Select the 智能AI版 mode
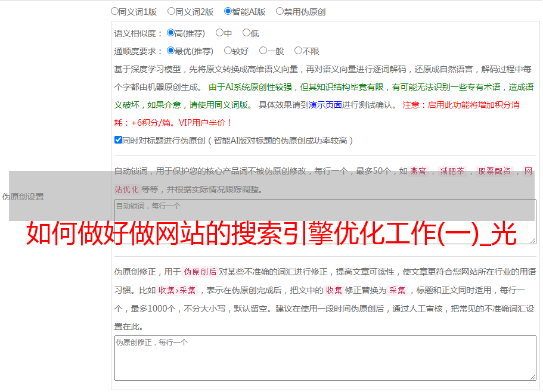 click(x=228, y=11)
